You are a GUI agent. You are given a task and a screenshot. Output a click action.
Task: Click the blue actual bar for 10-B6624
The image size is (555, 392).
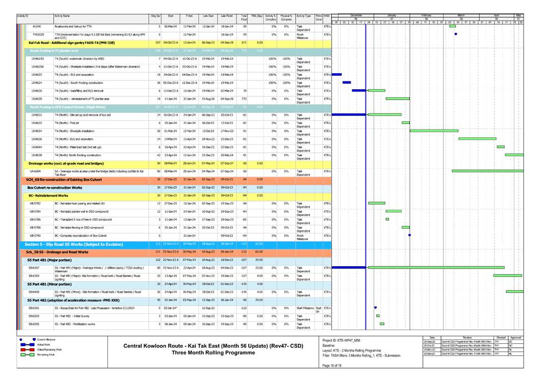347,82
